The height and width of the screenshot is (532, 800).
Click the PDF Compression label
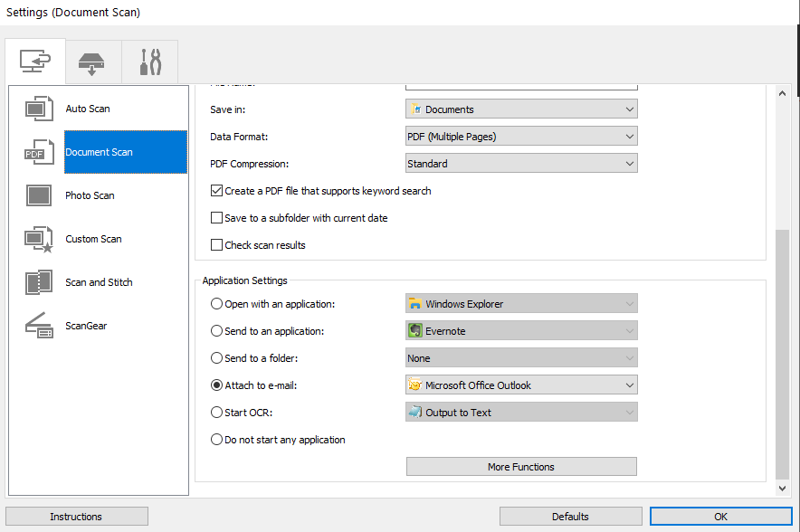(x=250, y=164)
